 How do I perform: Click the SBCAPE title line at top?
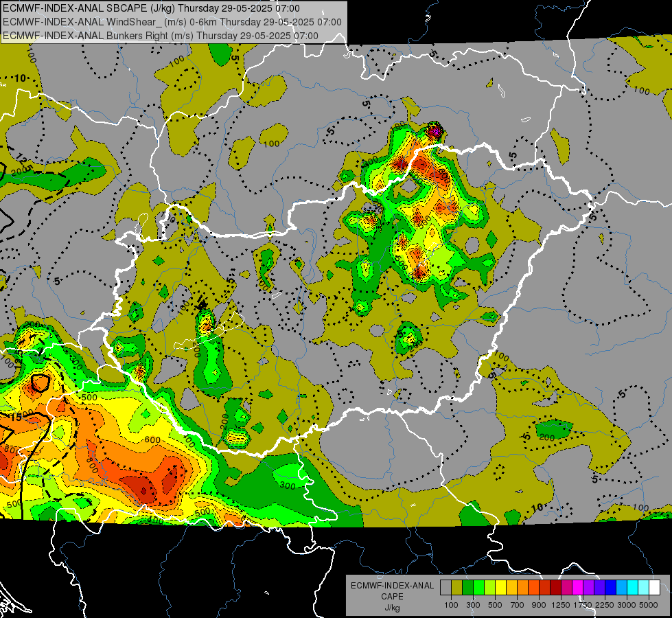click(151, 8)
